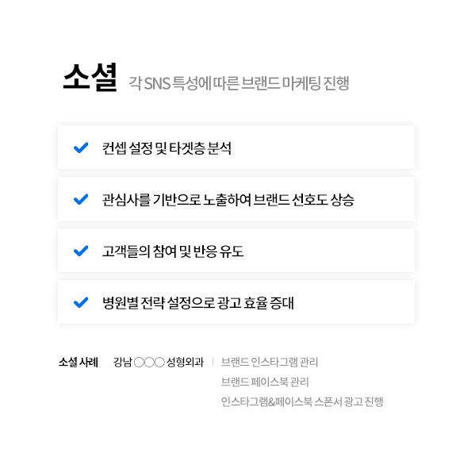Screen dimensions: 475x476
Task: Open 인스타그램&페이스북 스폰서 광고 진행 item
Action: point(302,401)
